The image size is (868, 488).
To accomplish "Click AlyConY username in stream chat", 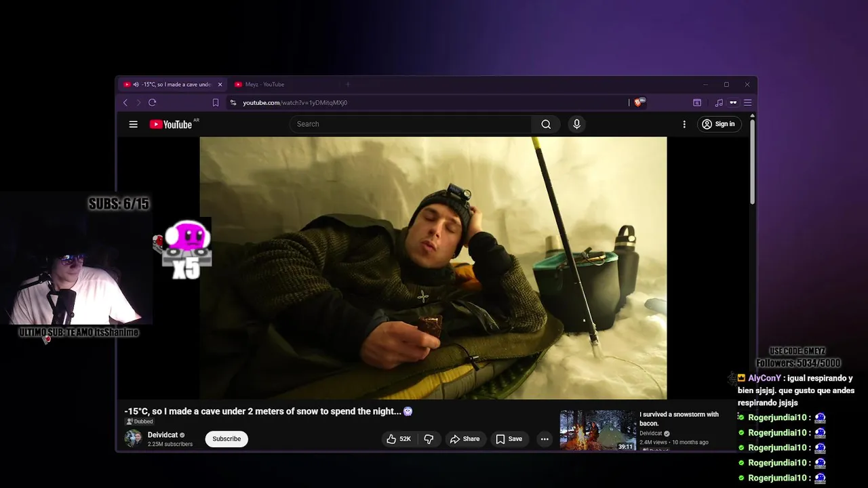I will (x=765, y=378).
